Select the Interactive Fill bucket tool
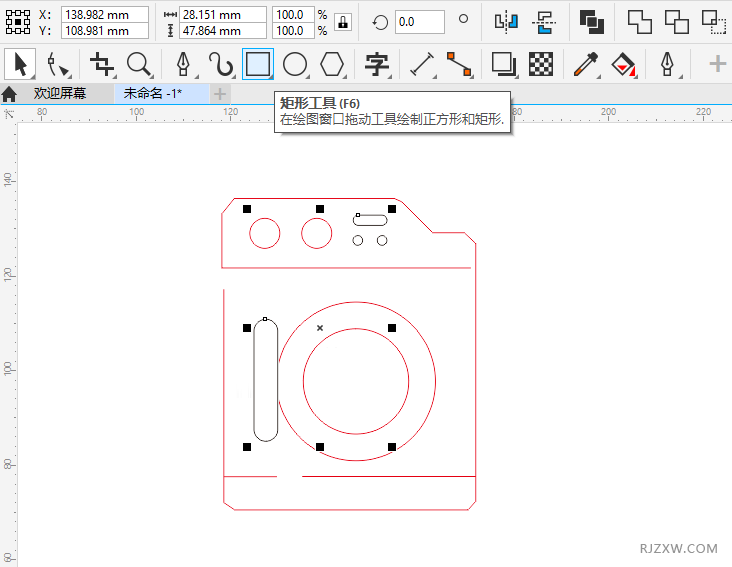 coord(623,65)
